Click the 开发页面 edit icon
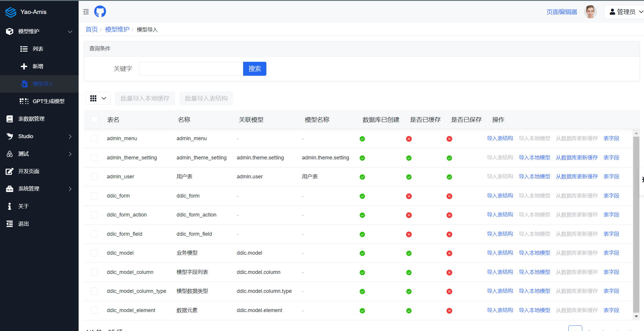Screen dimensions: 644x331 (10, 171)
